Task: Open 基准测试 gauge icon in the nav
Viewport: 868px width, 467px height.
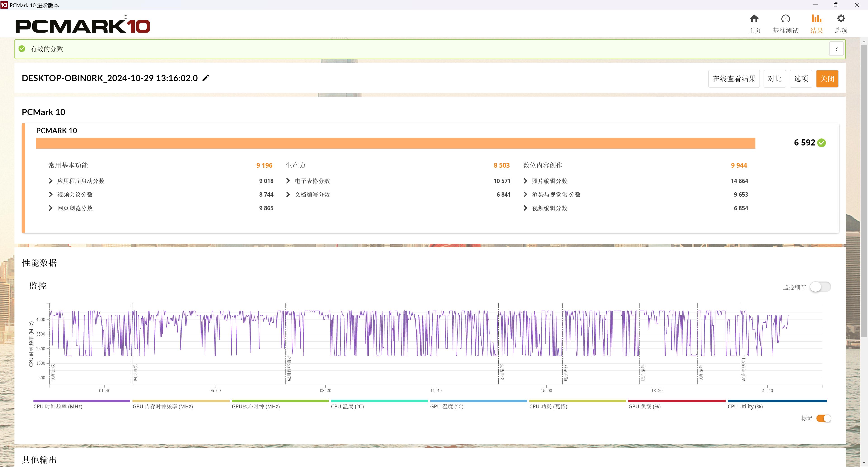Action: [x=785, y=19]
